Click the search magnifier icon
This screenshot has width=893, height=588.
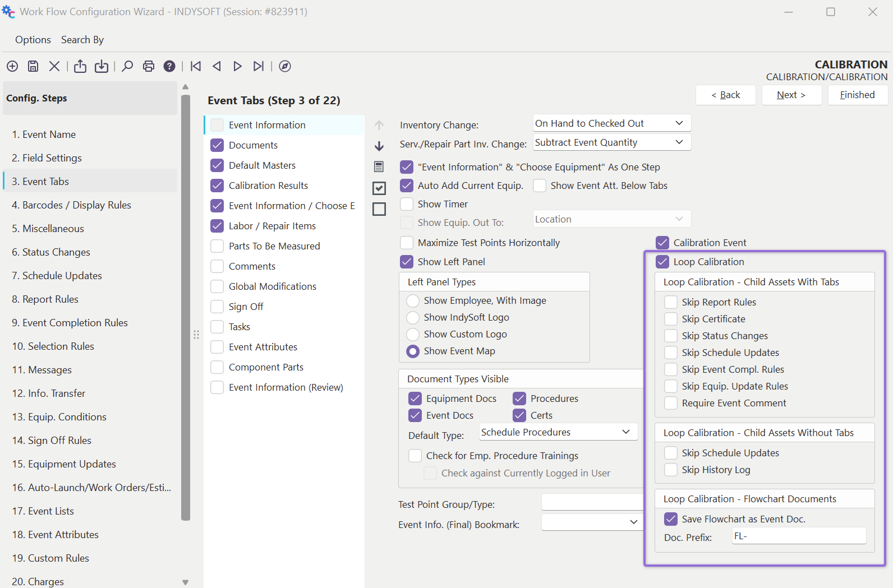pyautogui.click(x=127, y=66)
